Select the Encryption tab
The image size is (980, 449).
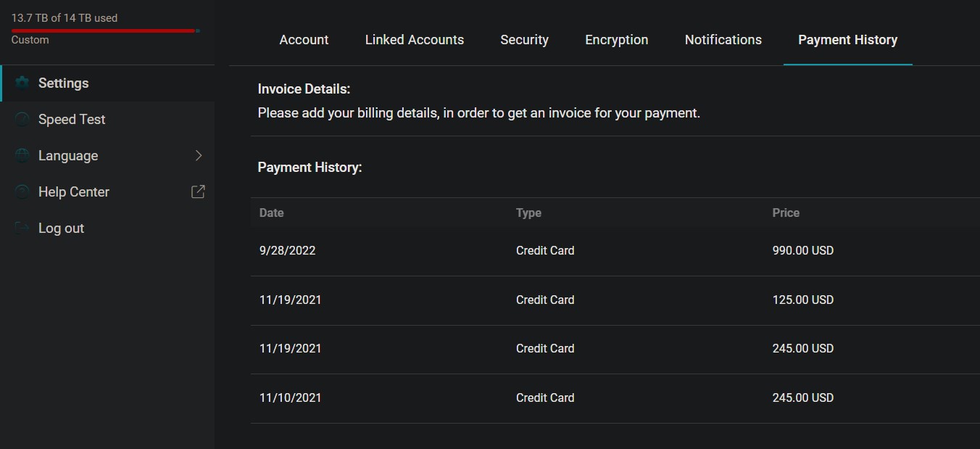(616, 40)
